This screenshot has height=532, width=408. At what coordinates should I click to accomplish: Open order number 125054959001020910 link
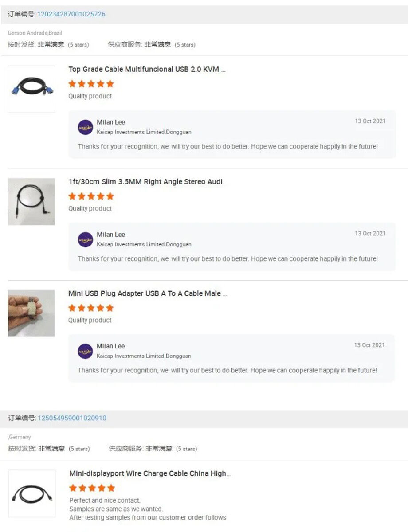click(72, 418)
